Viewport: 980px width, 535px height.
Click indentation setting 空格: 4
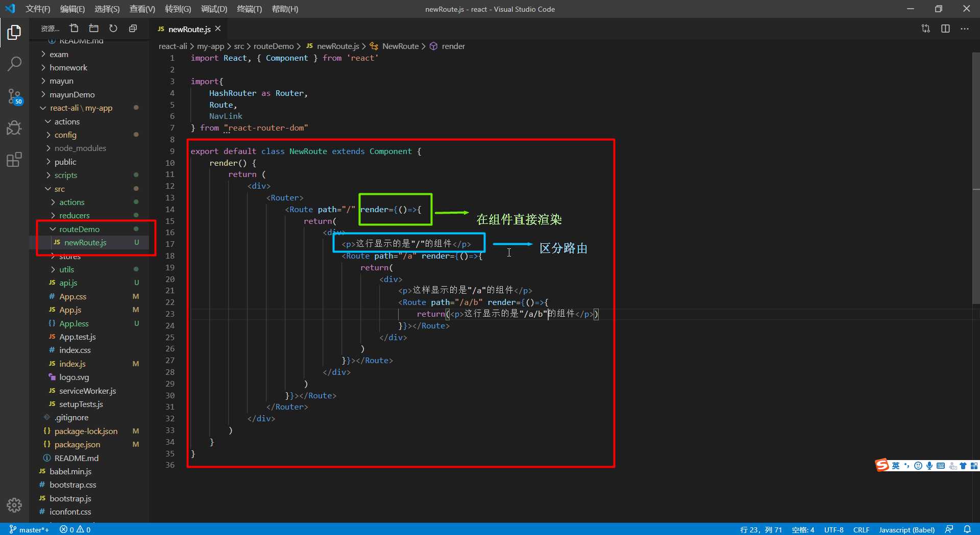(x=803, y=529)
